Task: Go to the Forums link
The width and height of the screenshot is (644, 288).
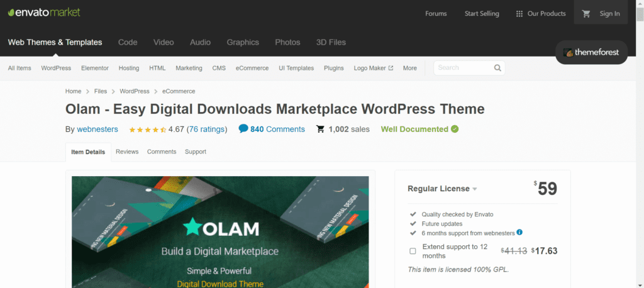Action: click(436, 14)
